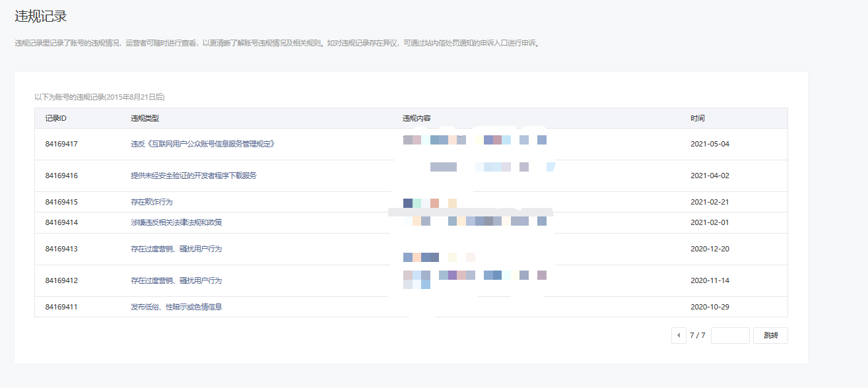Click the date 2020-10-29

coord(710,307)
